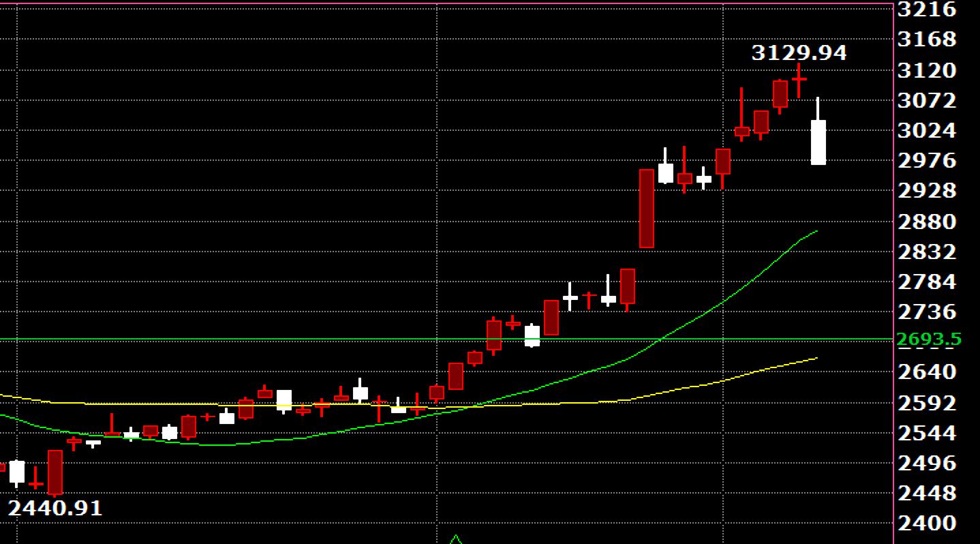Click the 3129.94 high price label
Image resolution: width=980 pixels, height=544 pixels.
799,52
